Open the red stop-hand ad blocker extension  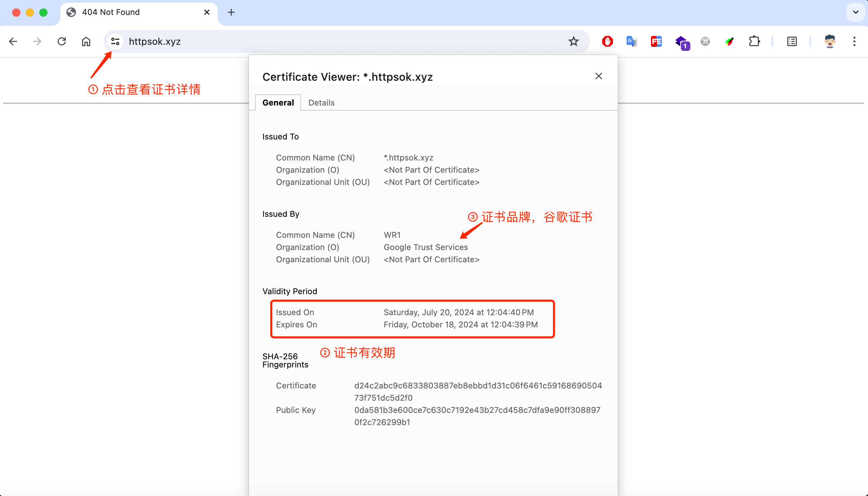pos(607,42)
